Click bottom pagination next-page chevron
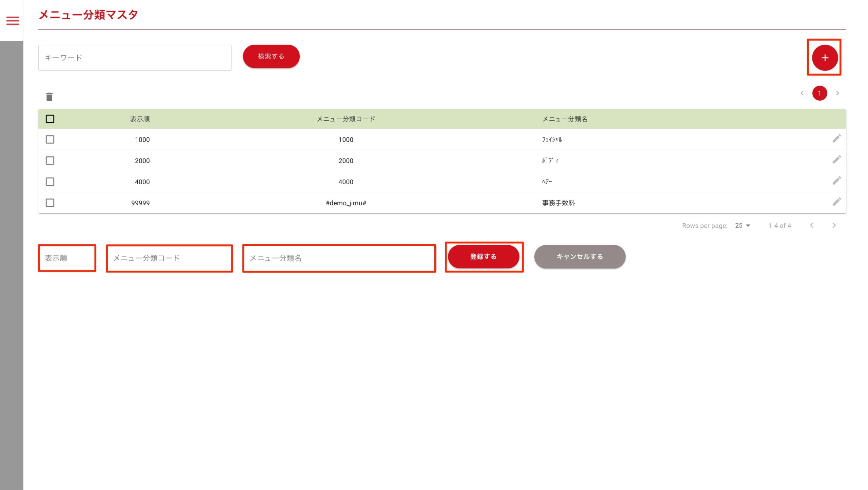 [834, 226]
